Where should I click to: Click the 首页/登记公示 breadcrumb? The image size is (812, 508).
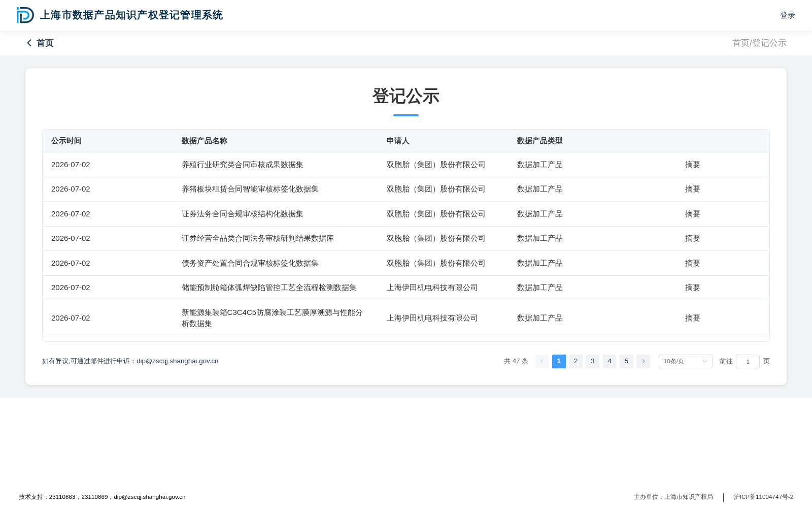(759, 43)
